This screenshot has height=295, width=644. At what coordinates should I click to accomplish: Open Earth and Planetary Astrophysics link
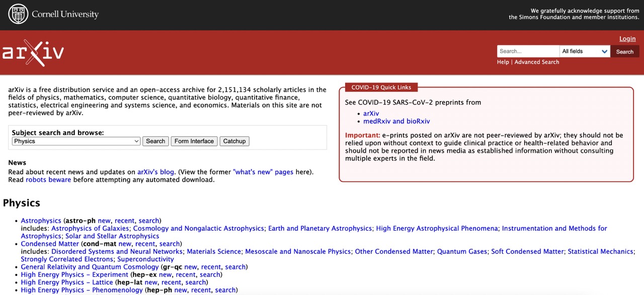(320, 228)
